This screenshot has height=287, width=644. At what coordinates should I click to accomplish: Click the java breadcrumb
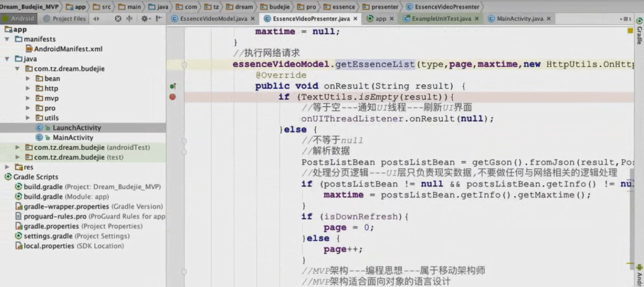tap(158, 7)
